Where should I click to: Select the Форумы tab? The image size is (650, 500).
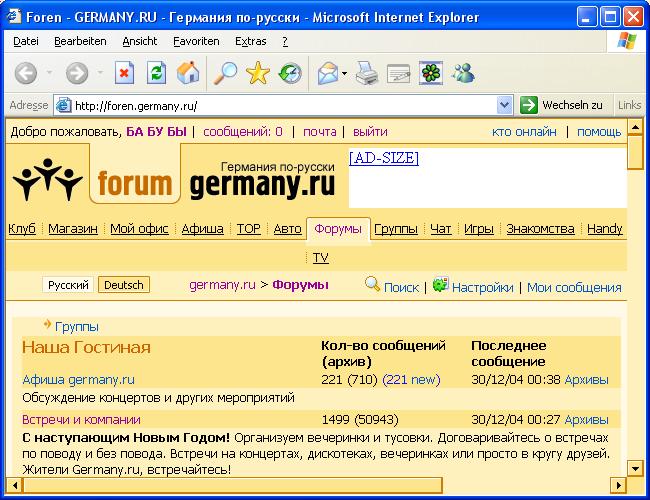(338, 228)
